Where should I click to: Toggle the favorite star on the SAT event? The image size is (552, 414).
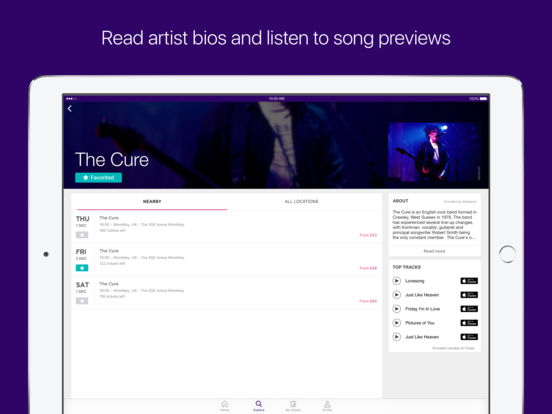pos(82,301)
